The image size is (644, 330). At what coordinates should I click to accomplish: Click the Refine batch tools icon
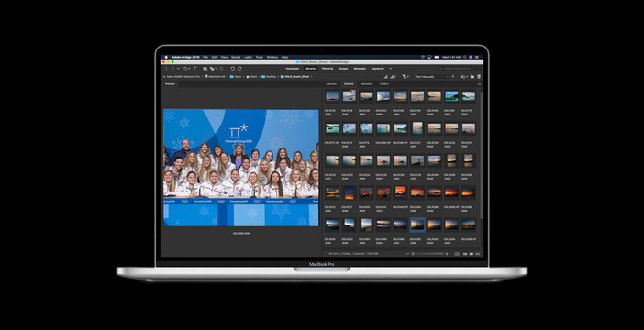213,69
